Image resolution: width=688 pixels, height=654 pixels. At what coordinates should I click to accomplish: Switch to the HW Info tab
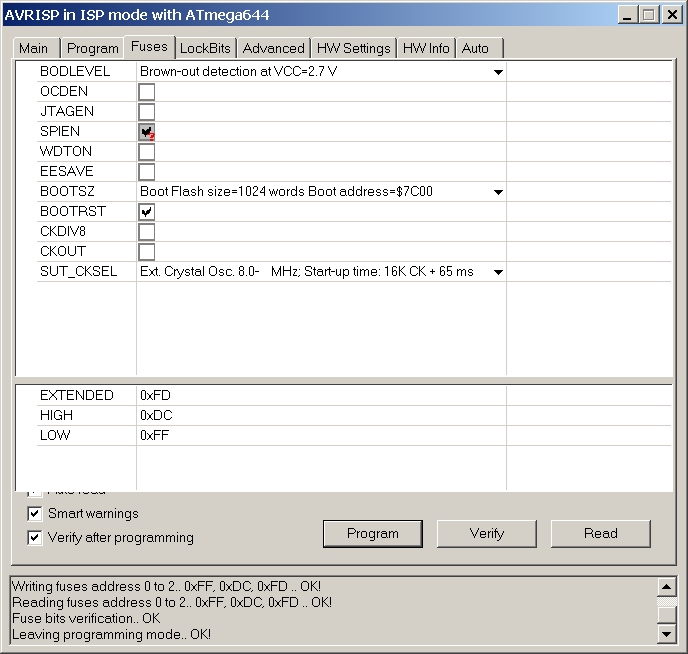(x=426, y=48)
